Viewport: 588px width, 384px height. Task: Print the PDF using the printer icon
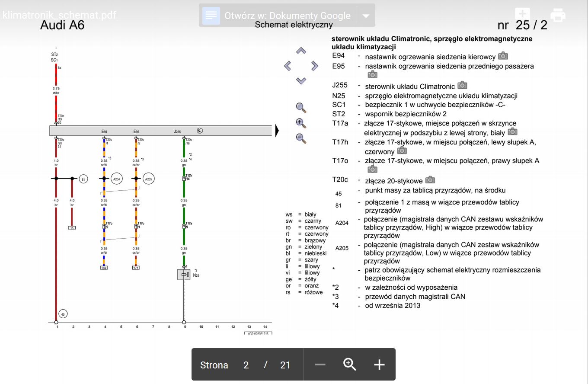point(558,15)
